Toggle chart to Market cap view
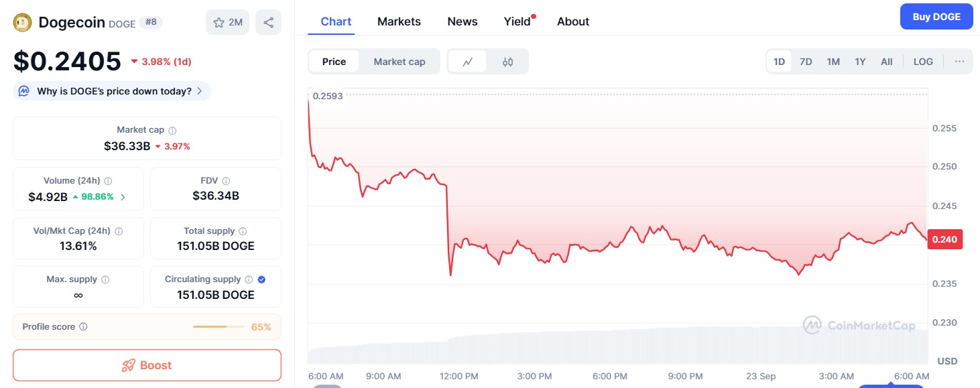This screenshot has height=388, width=980. click(x=399, y=62)
